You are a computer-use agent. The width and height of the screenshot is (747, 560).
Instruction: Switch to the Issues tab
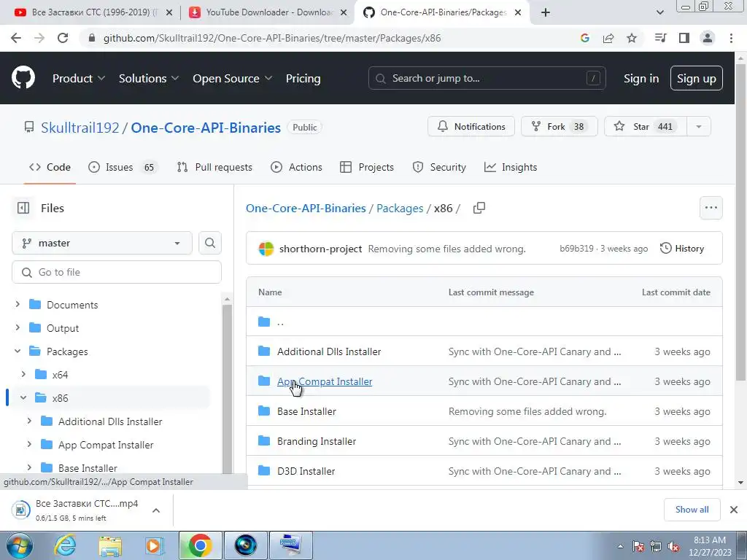point(122,167)
